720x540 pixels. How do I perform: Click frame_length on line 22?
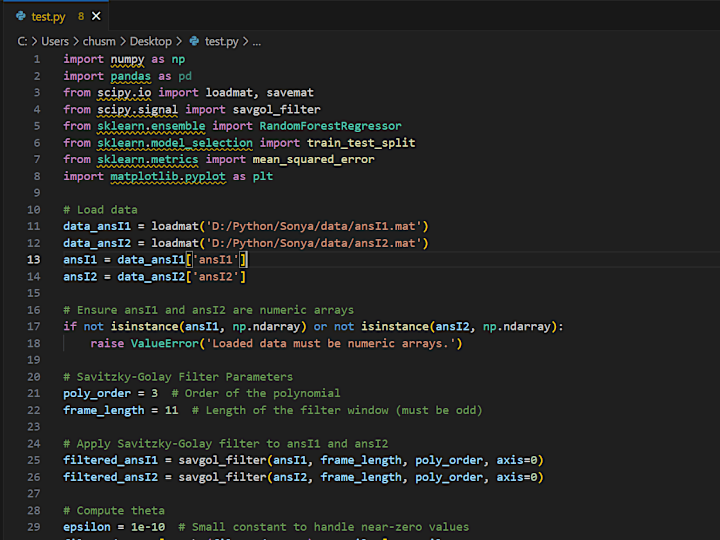pyautogui.click(x=104, y=411)
